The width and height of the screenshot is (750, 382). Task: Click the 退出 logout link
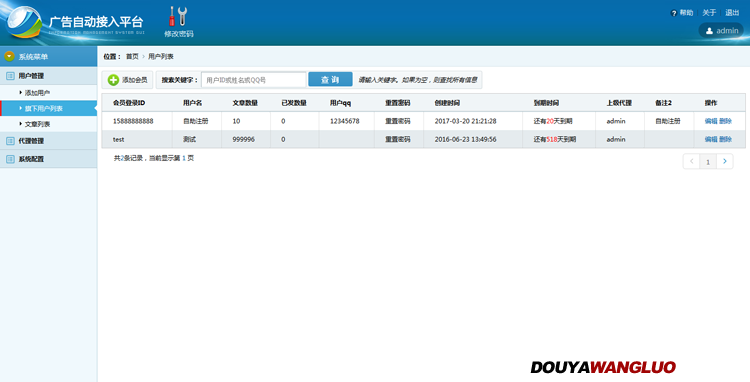[x=732, y=12]
